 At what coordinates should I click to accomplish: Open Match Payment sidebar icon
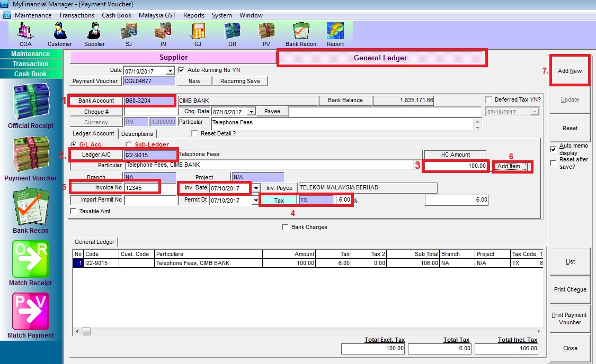(31, 314)
